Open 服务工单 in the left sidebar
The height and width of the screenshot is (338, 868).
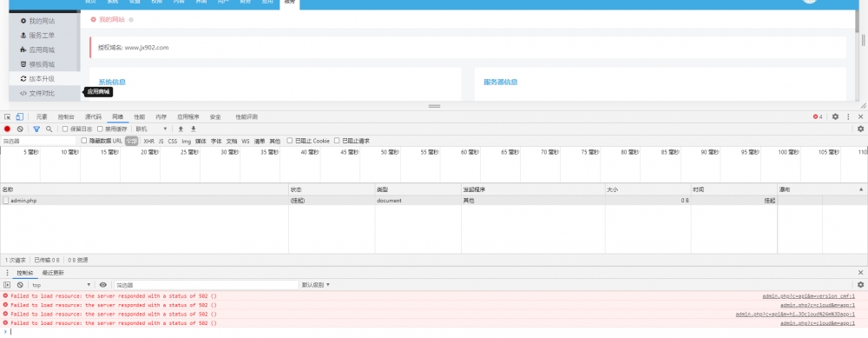(42, 36)
